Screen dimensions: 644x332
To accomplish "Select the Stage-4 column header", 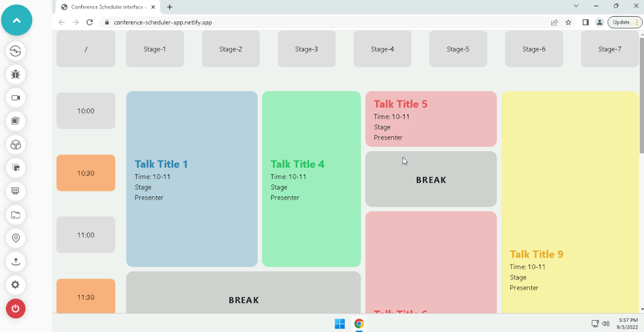I will pos(382,49).
